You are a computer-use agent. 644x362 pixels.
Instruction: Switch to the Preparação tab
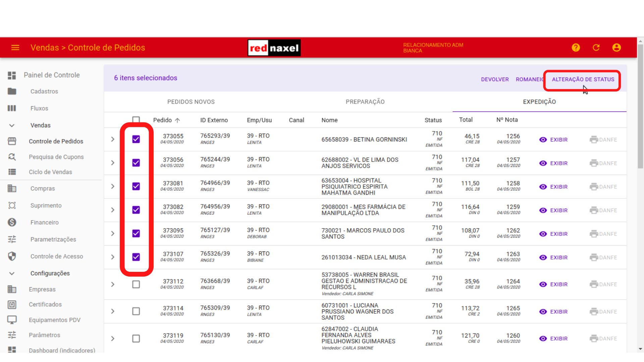pos(365,102)
